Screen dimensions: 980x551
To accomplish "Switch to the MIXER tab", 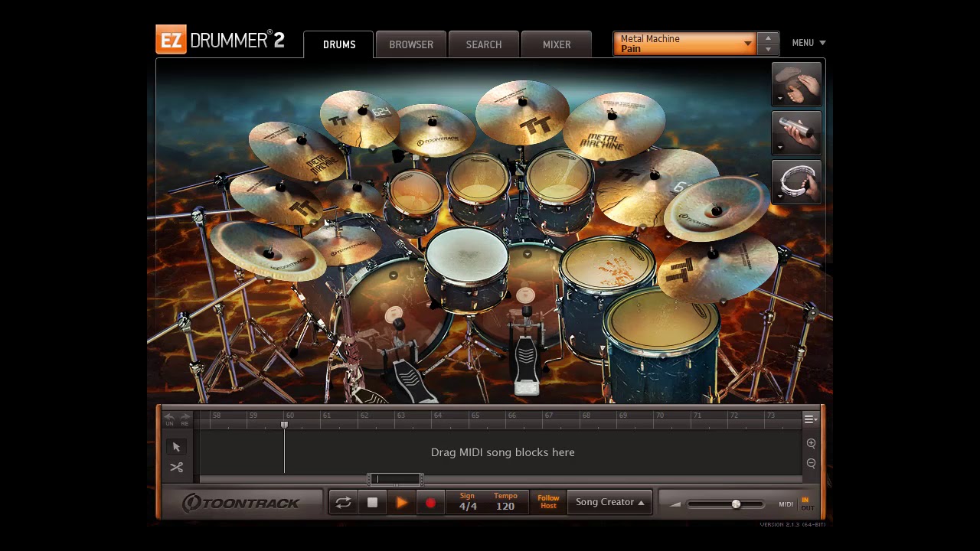I will click(557, 44).
